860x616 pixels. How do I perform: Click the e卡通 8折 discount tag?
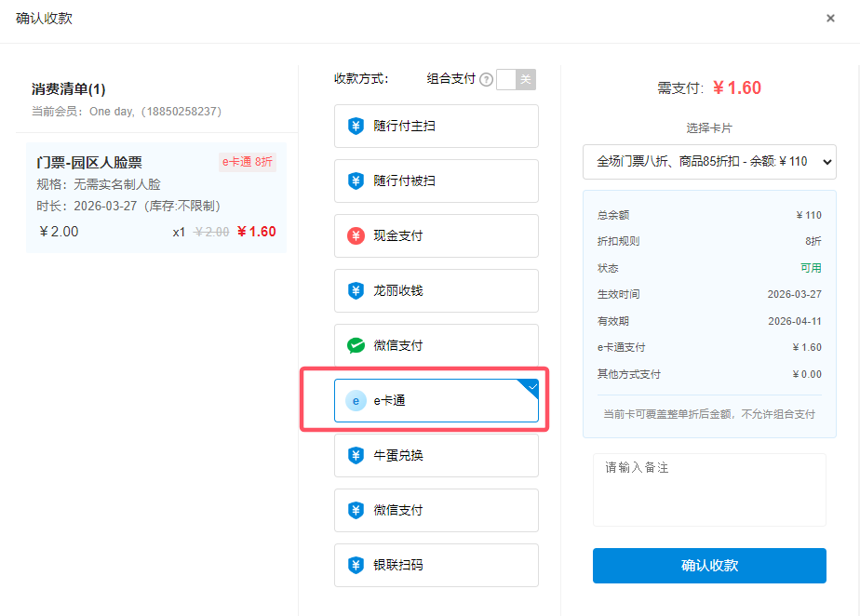tap(248, 162)
